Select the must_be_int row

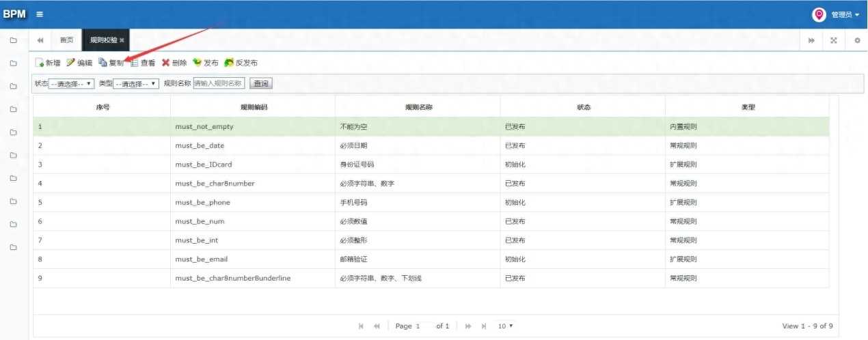(x=431, y=240)
